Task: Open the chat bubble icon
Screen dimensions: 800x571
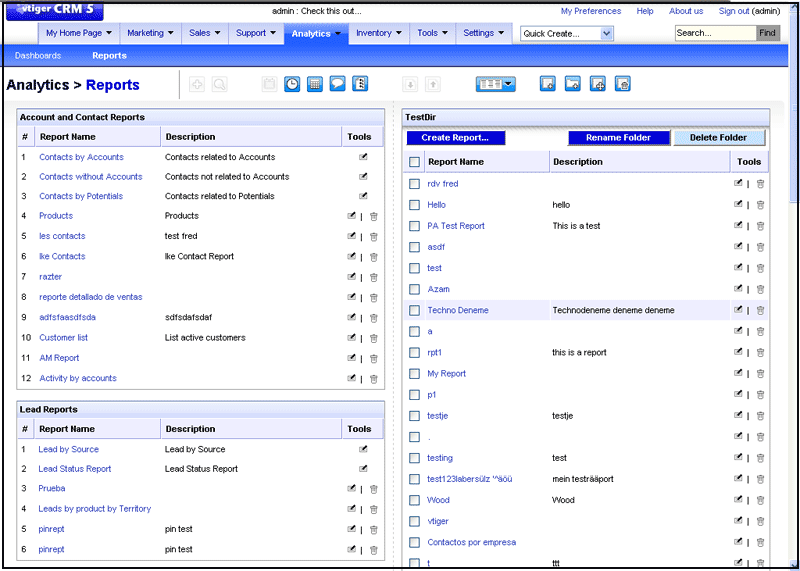Action: 337,84
